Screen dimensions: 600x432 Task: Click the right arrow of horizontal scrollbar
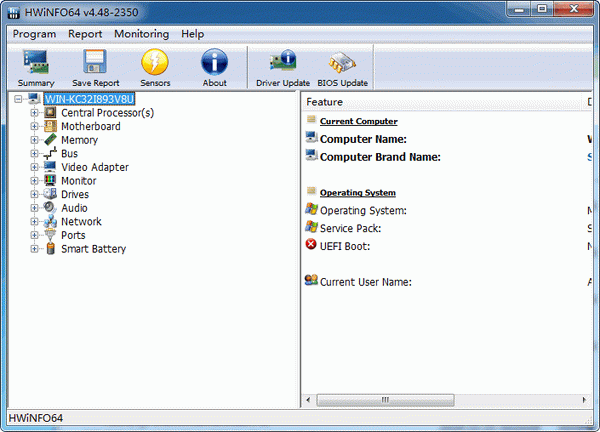(x=583, y=400)
